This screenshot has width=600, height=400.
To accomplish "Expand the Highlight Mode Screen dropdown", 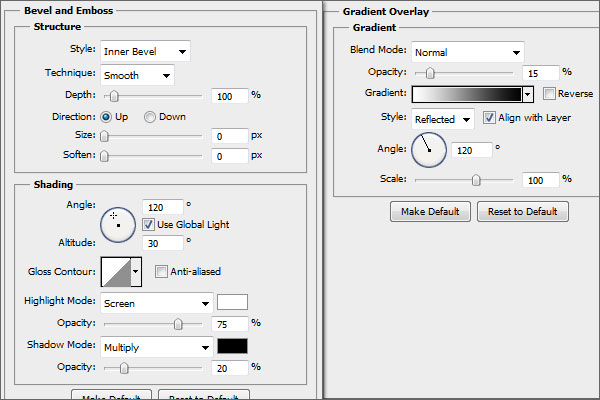I will coord(157,302).
